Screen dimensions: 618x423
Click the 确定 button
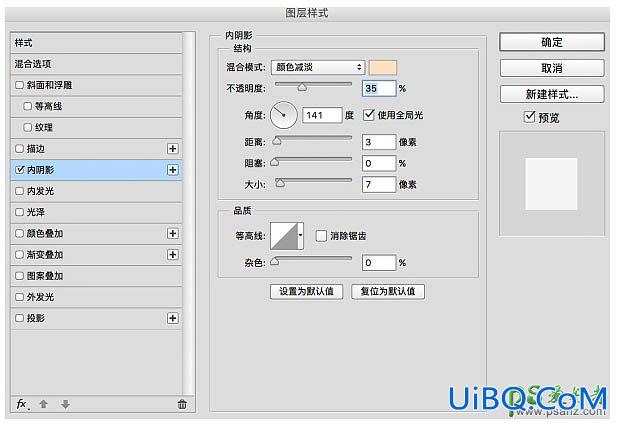(552, 42)
